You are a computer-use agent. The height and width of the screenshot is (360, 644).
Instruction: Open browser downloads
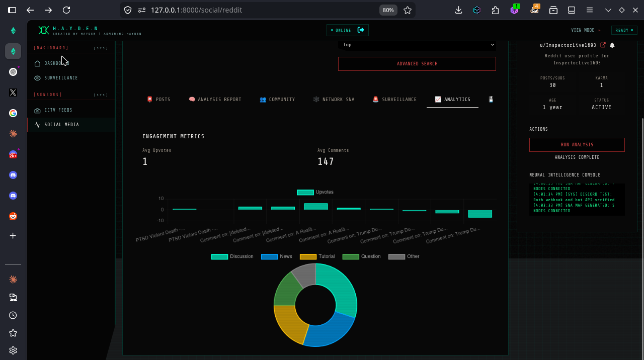point(459,10)
